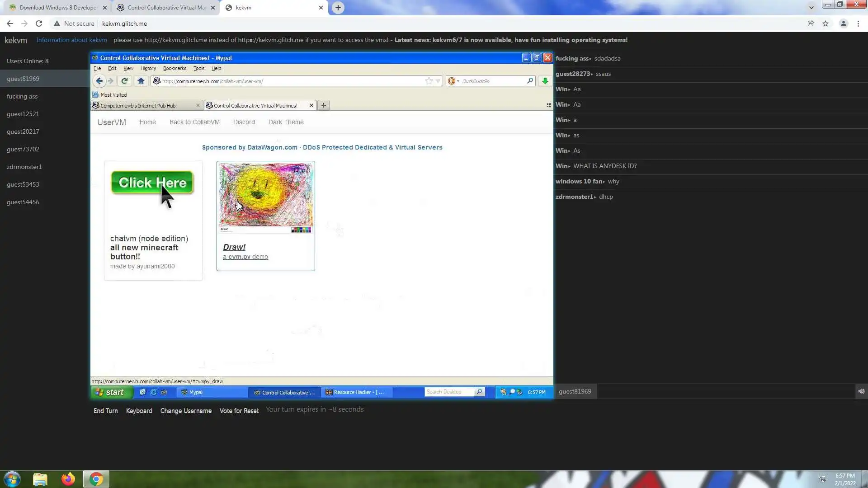
Task: Click Chrome's bookmark star icon
Action: click(x=826, y=23)
